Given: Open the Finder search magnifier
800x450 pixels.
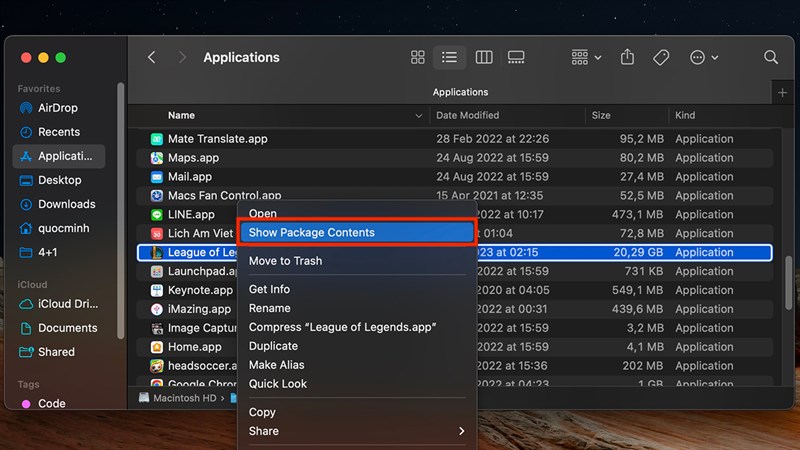Looking at the screenshot, I should point(770,57).
